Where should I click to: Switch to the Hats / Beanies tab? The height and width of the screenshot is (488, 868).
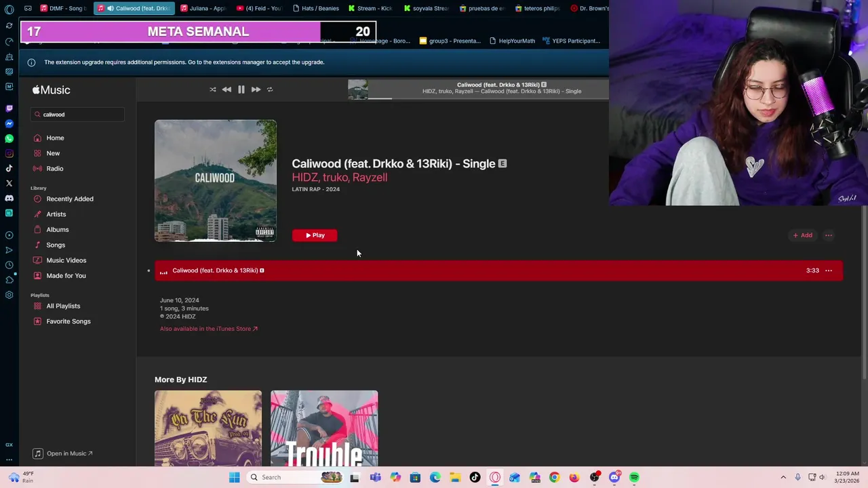point(315,8)
